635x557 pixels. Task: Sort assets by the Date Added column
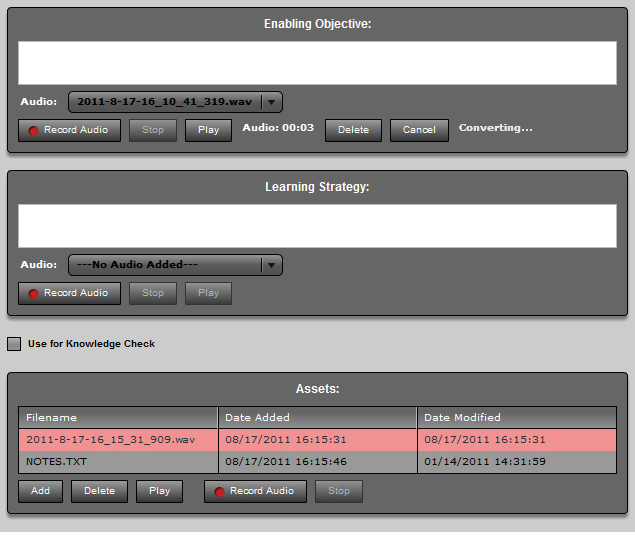[x=317, y=417]
